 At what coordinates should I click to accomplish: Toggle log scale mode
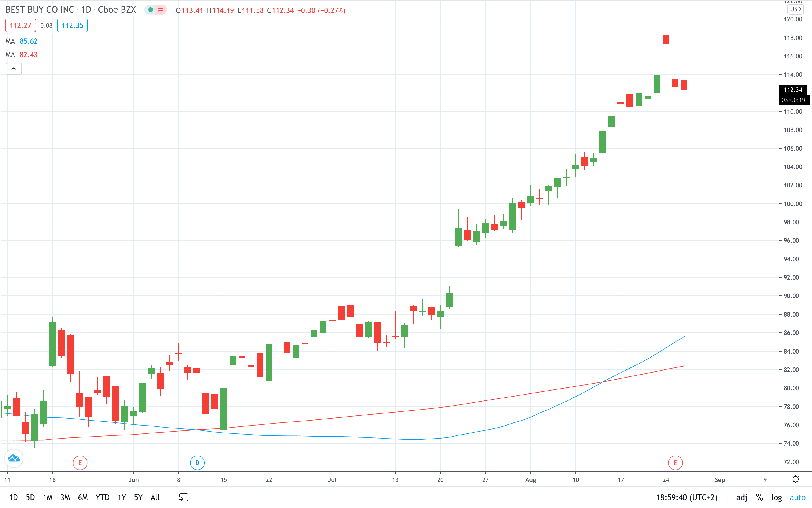[x=776, y=498]
